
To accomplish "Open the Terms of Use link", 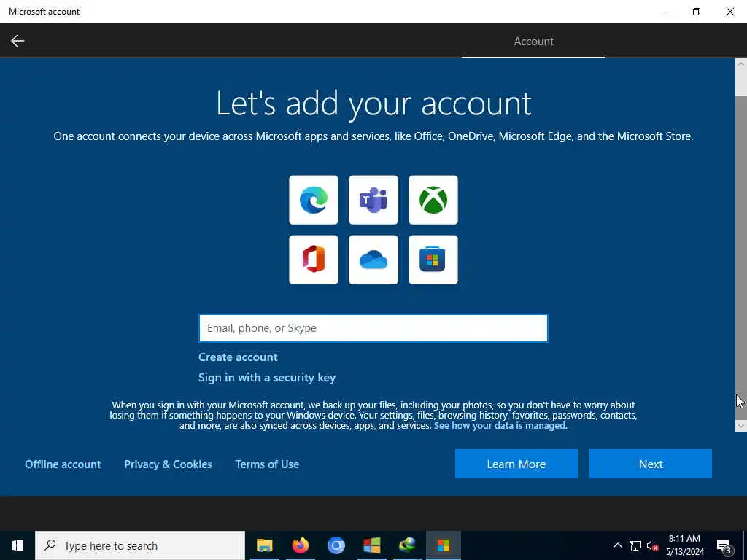I will click(267, 464).
